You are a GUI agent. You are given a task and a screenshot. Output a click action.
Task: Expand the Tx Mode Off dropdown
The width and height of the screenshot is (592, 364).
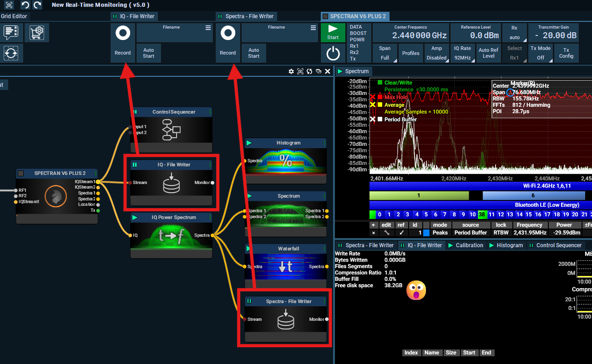coord(541,53)
